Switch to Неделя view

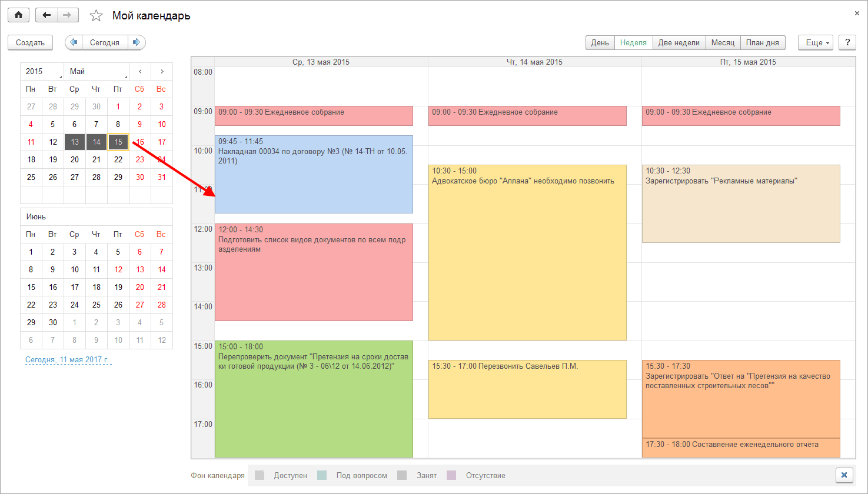point(633,42)
